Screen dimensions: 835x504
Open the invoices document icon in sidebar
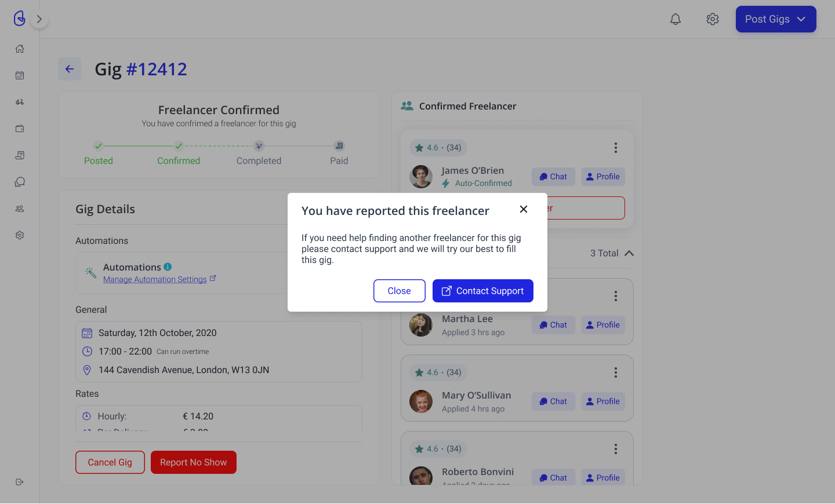click(20, 155)
